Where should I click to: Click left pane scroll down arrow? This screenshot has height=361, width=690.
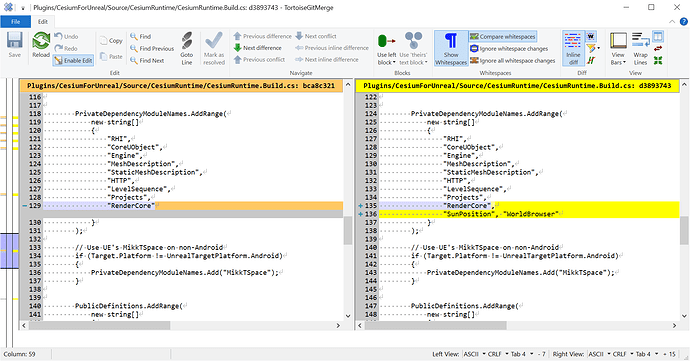point(348,316)
